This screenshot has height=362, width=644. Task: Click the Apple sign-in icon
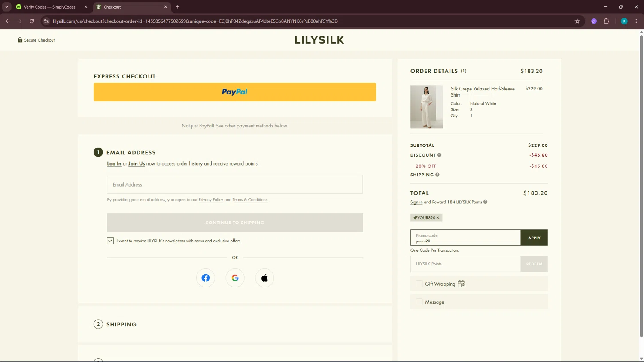click(x=264, y=278)
